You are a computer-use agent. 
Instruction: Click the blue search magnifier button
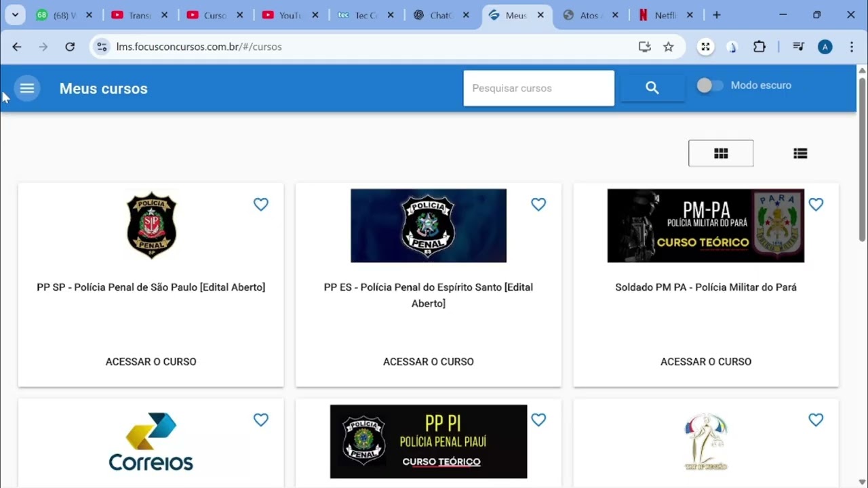click(x=652, y=88)
